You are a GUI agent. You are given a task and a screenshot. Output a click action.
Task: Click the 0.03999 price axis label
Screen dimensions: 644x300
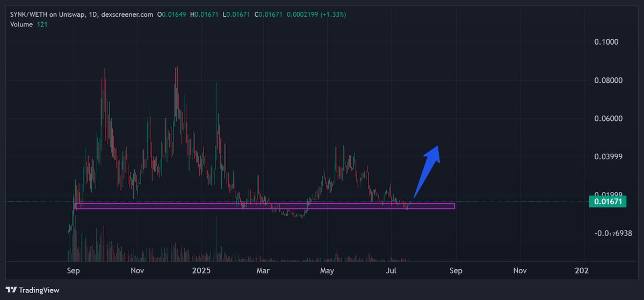609,156
